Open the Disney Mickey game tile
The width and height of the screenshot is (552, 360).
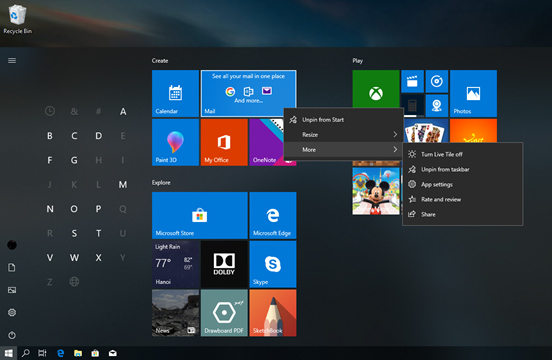click(x=376, y=191)
